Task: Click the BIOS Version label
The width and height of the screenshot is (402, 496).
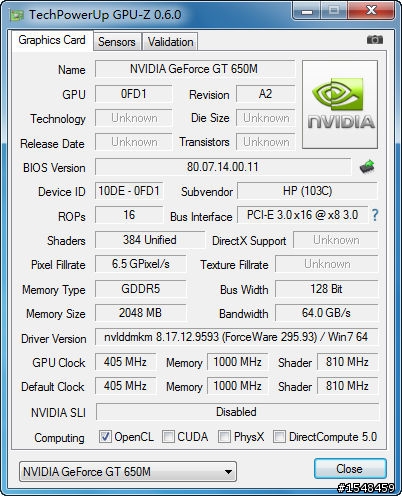Action: point(54,168)
